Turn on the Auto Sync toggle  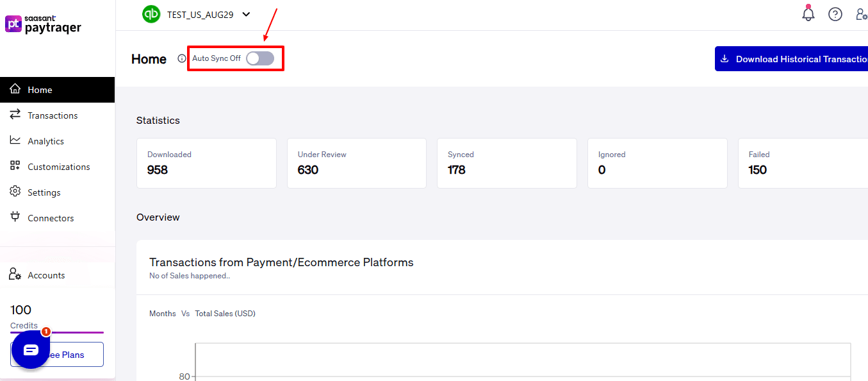click(x=260, y=58)
